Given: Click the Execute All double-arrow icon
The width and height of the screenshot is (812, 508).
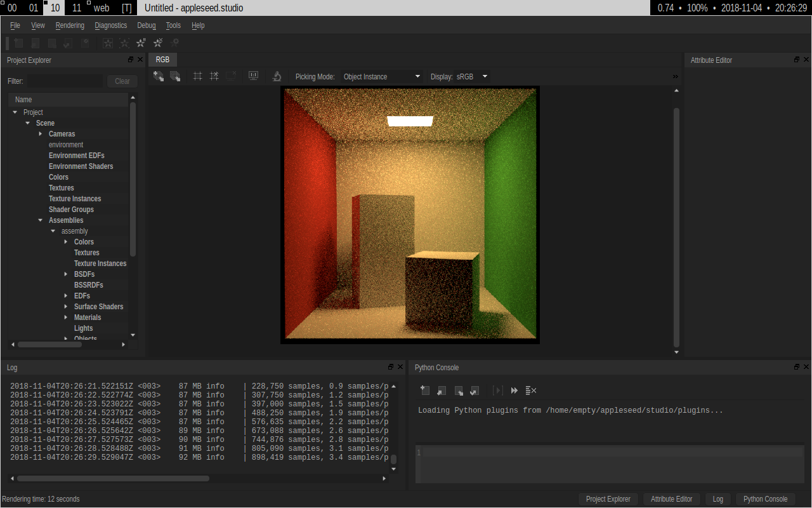Looking at the screenshot, I should [514, 391].
